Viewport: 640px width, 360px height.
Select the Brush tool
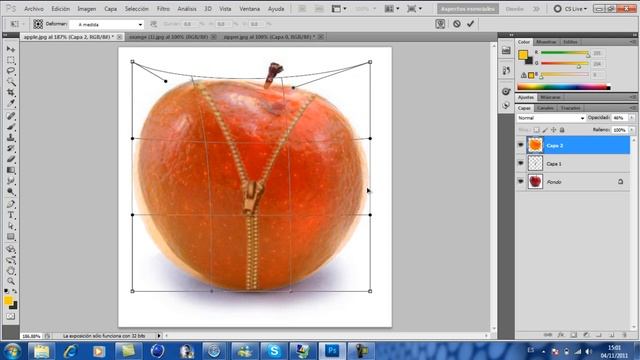pos(11,127)
